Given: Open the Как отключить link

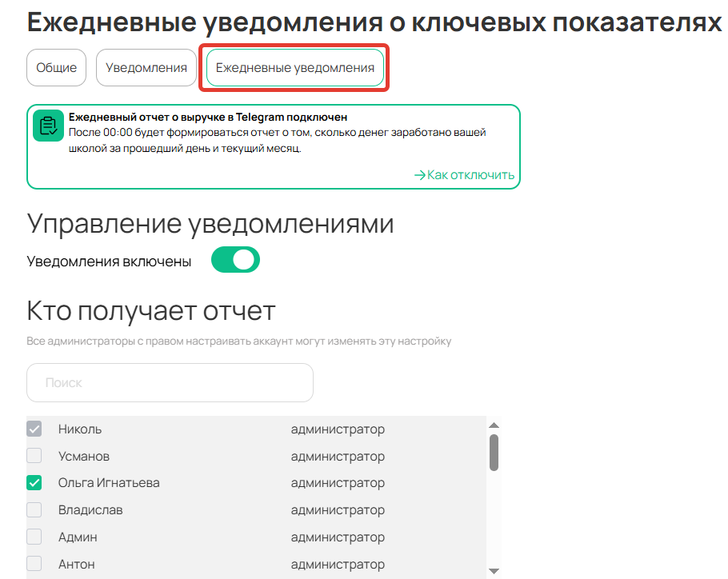Looking at the screenshot, I should tap(464, 175).
